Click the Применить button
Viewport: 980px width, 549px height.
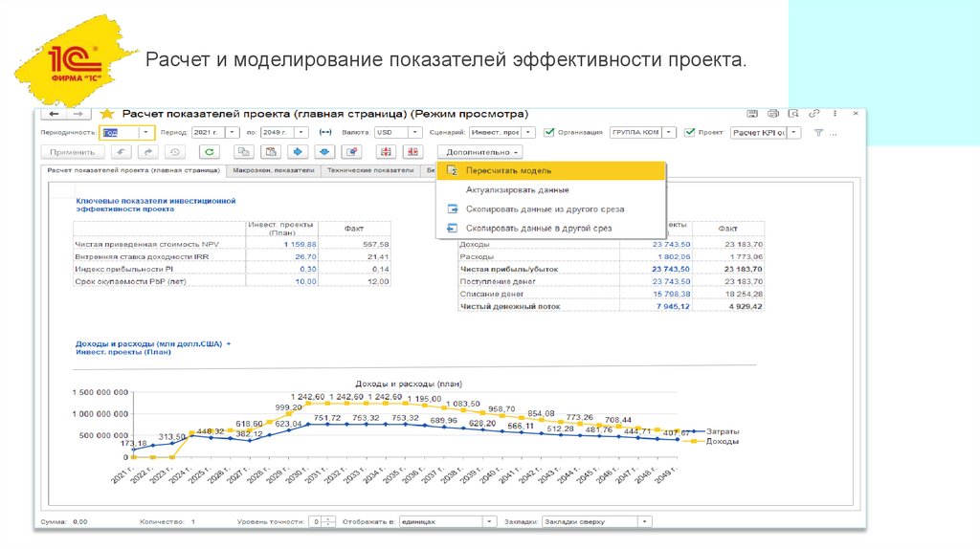[x=73, y=152]
